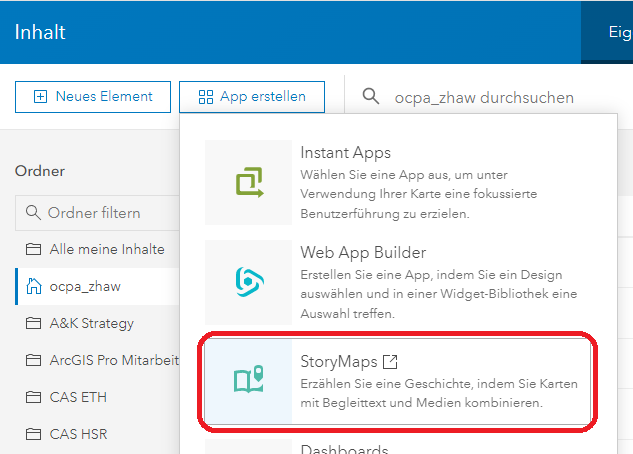Click the home icon beside ocpa_zhaw

pyautogui.click(x=34, y=286)
